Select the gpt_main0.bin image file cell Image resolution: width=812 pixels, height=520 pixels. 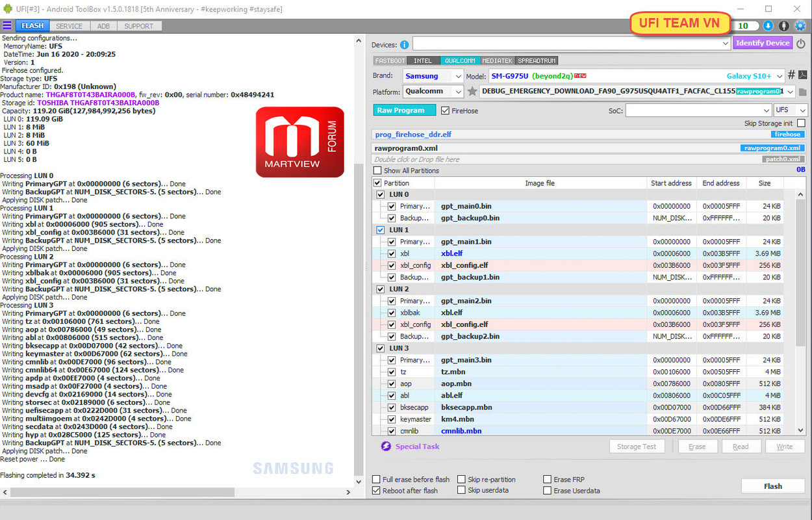point(540,206)
